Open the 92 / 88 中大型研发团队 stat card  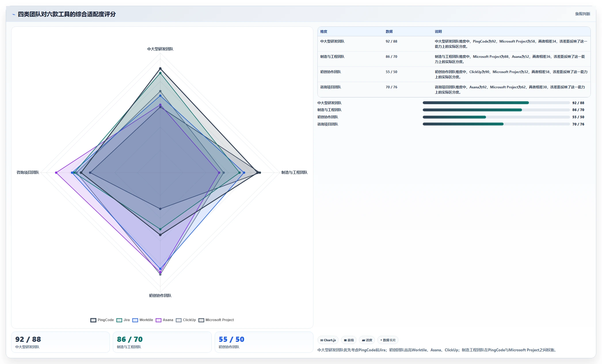(x=60, y=342)
